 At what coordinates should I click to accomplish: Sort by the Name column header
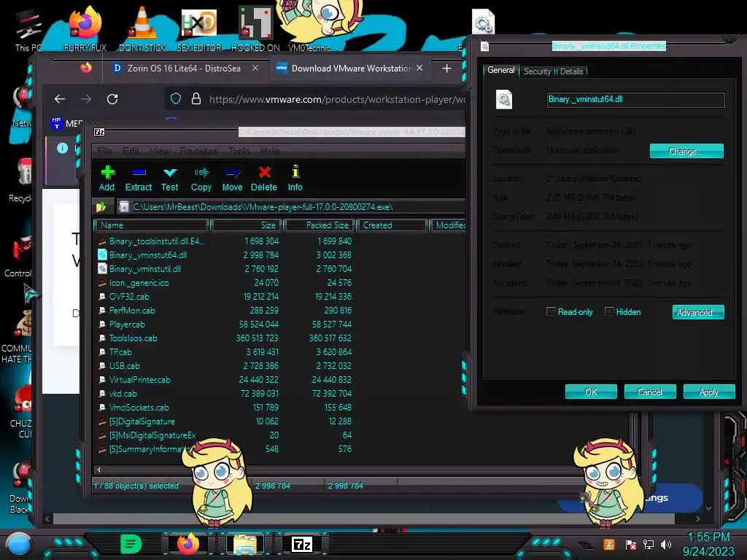(152, 225)
